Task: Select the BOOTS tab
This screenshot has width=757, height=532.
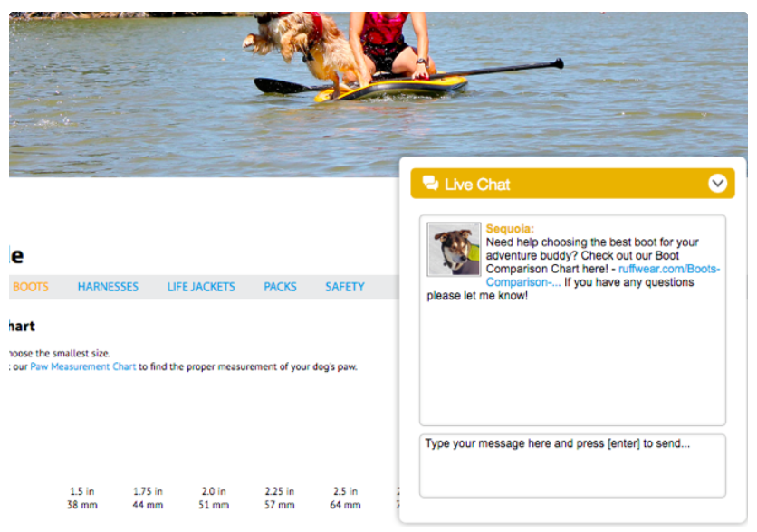Action: tap(31, 287)
